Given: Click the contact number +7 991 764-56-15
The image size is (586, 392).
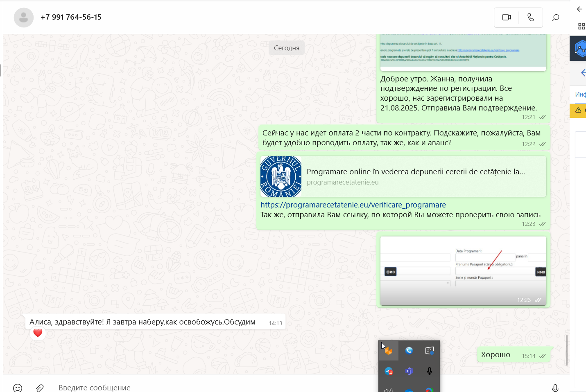Looking at the screenshot, I should coord(71,17).
